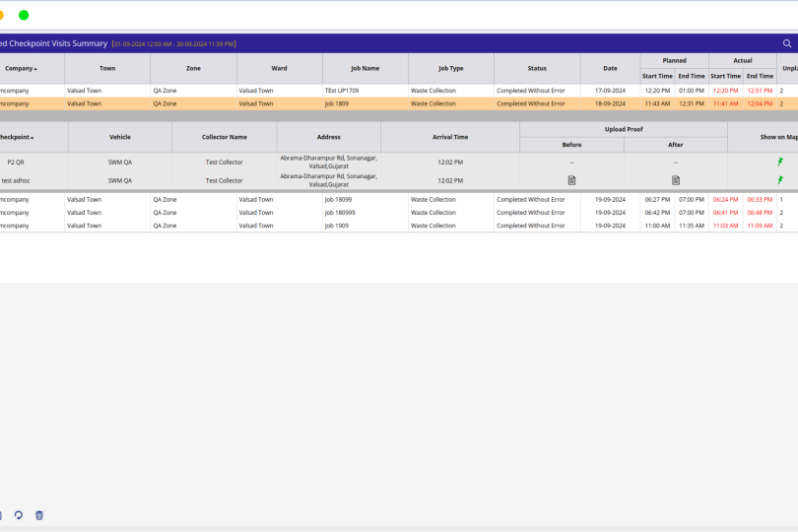
Task: Select the TEst UP1709 job row
Action: point(365,91)
